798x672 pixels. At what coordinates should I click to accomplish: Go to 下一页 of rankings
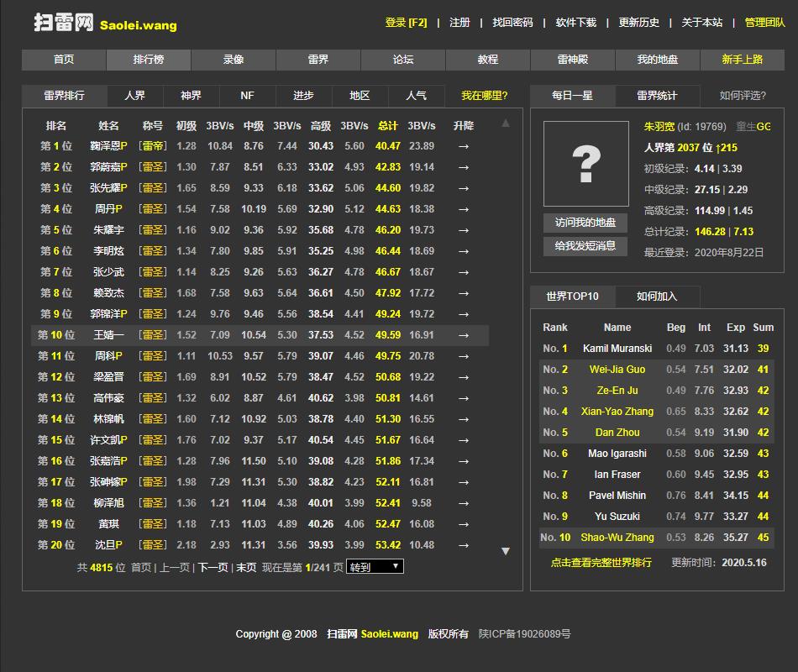[213, 568]
